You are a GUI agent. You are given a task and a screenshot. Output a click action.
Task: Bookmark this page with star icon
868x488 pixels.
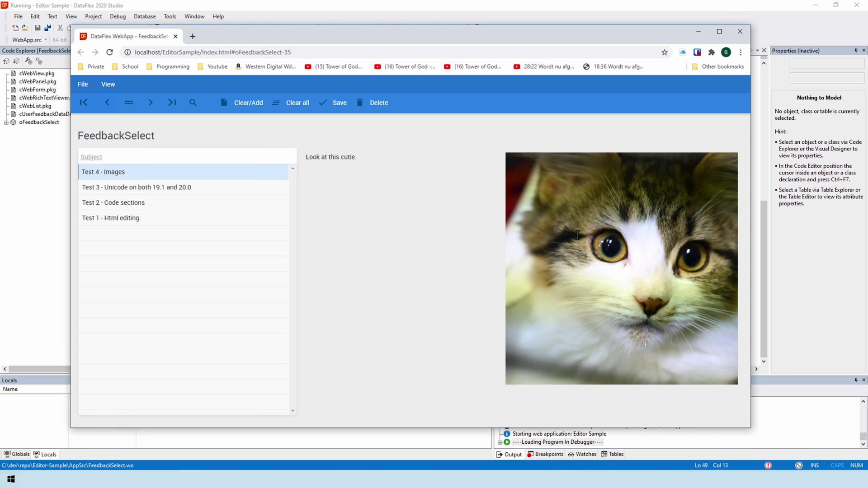665,52
